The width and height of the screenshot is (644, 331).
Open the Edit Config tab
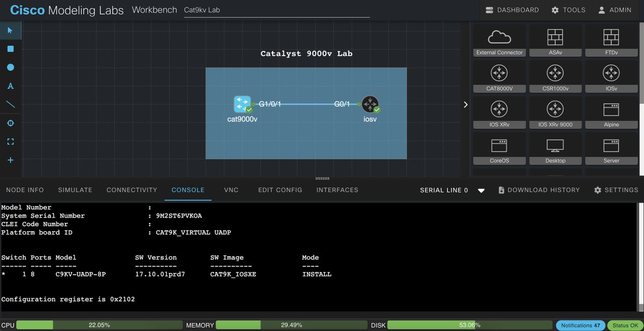point(280,190)
